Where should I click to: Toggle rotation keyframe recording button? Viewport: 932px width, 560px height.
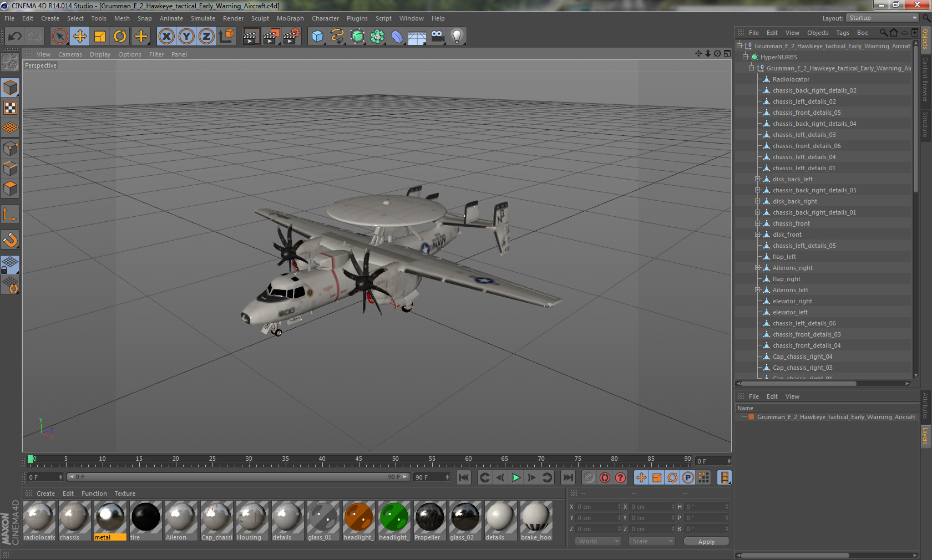pyautogui.click(x=672, y=477)
